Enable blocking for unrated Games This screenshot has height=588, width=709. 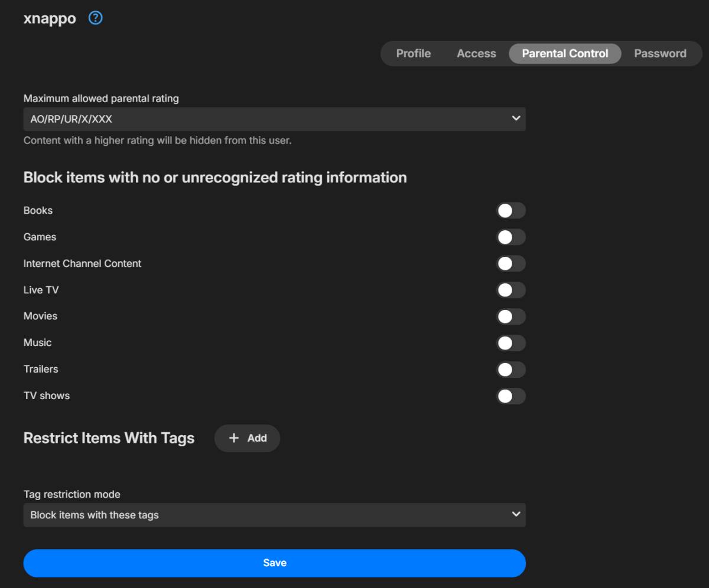(x=510, y=237)
